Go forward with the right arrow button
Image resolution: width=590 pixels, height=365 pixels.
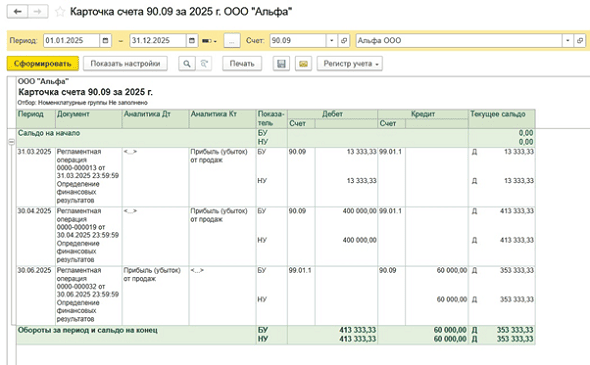tap(38, 11)
